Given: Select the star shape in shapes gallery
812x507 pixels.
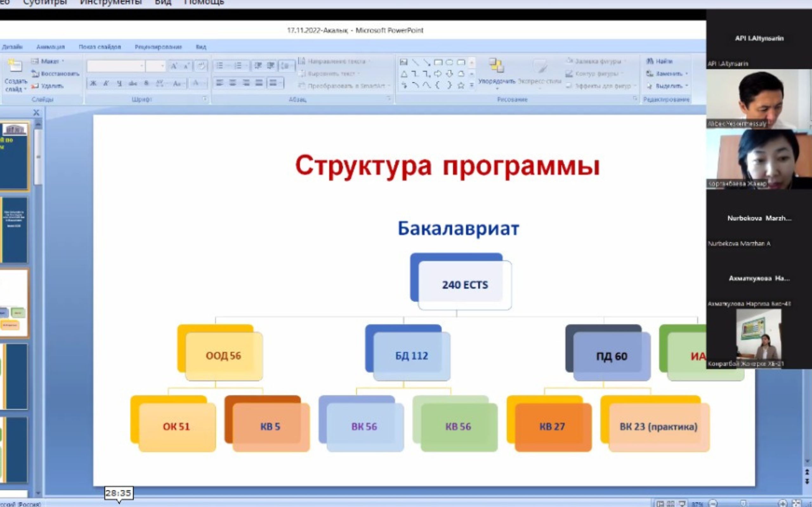Looking at the screenshot, I should [x=461, y=86].
